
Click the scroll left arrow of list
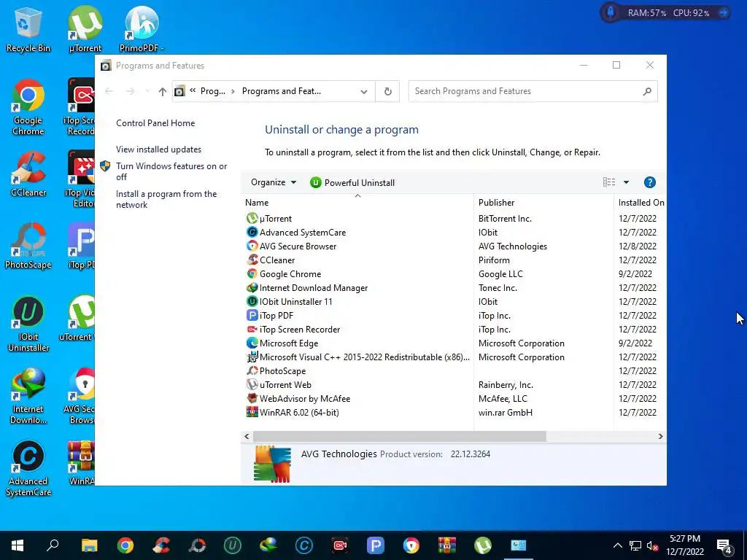(x=247, y=436)
